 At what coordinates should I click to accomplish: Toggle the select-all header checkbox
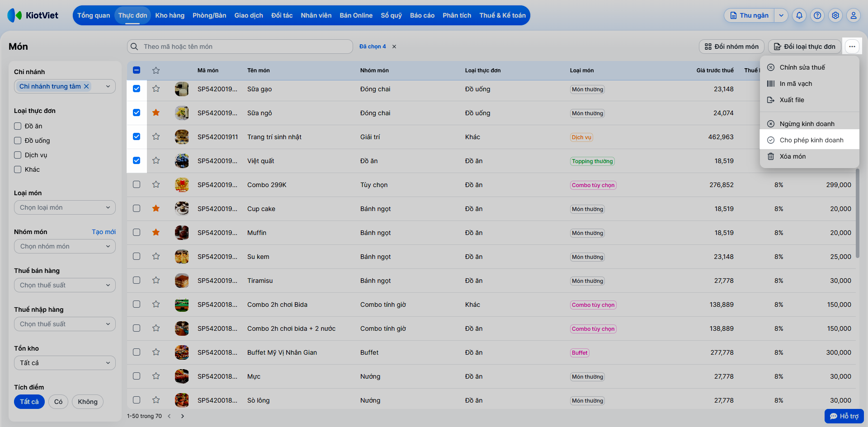click(x=137, y=70)
